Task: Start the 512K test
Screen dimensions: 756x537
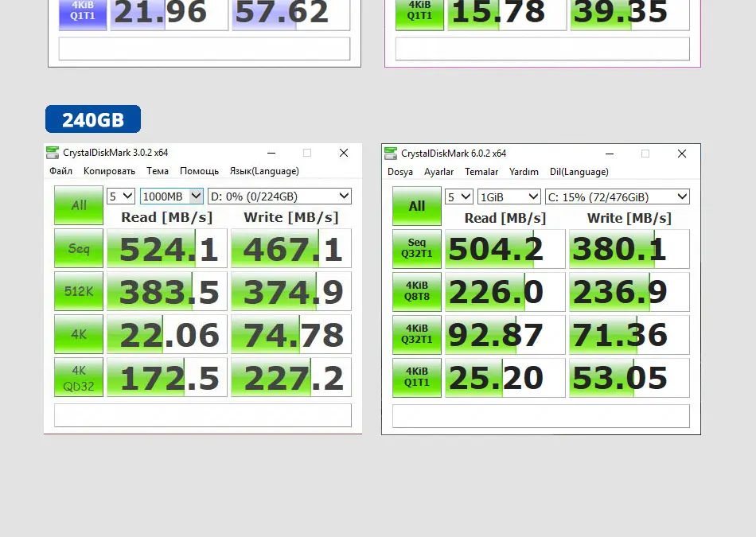Action: click(79, 291)
